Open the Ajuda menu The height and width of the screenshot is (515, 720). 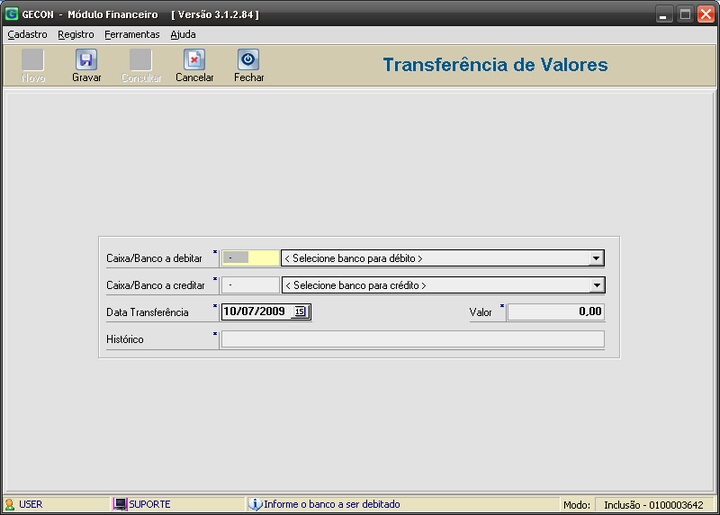(183, 34)
